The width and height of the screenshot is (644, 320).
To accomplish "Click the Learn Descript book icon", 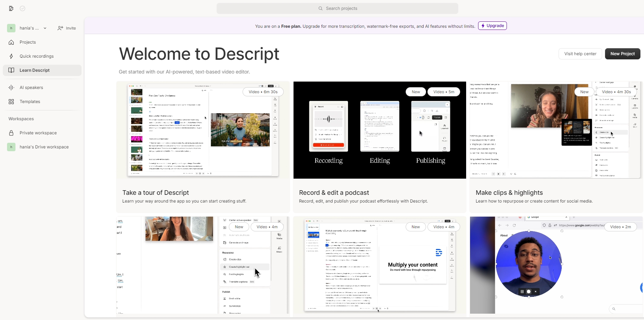I will (11, 70).
